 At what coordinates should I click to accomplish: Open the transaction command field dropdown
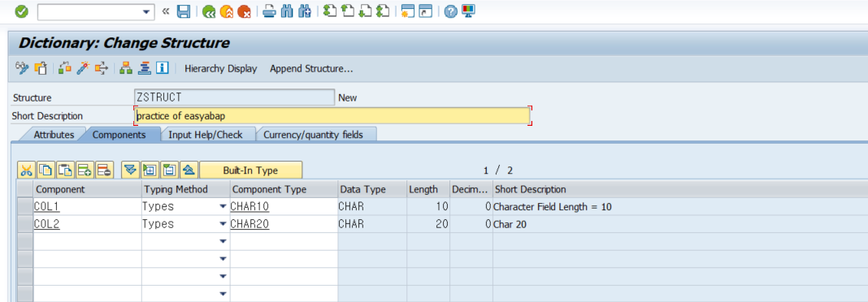pyautogui.click(x=146, y=11)
